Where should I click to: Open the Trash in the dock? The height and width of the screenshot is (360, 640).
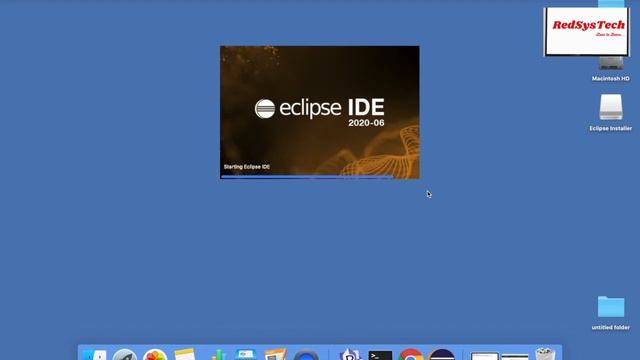[545, 354]
